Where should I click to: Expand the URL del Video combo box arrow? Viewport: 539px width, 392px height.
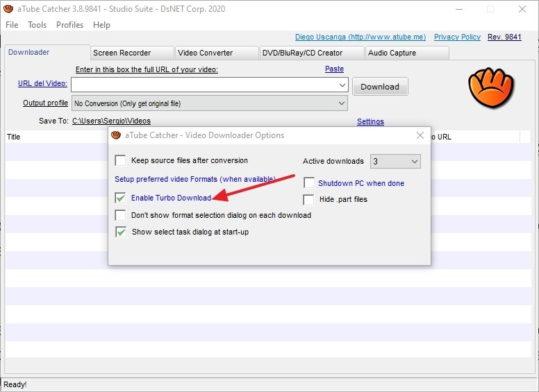[x=342, y=85]
